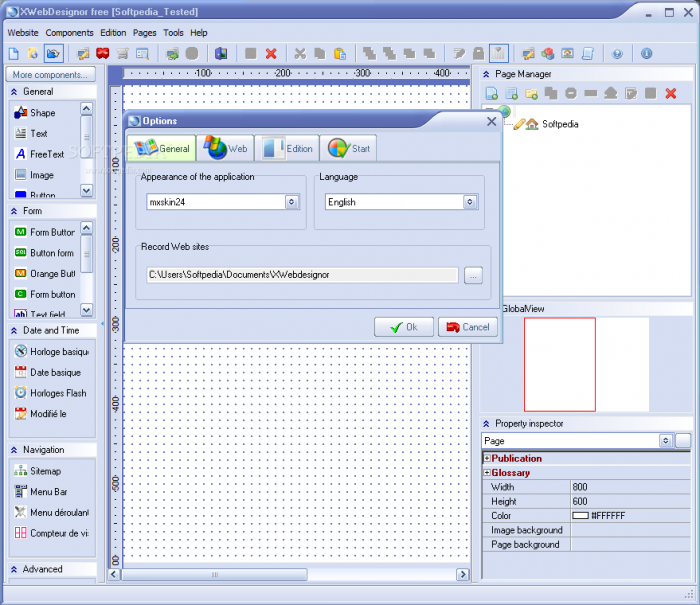Viewport: 700px width, 605px height.
Task: Switch to the Edition tab in Options
Action: click(x=288, y=149)
